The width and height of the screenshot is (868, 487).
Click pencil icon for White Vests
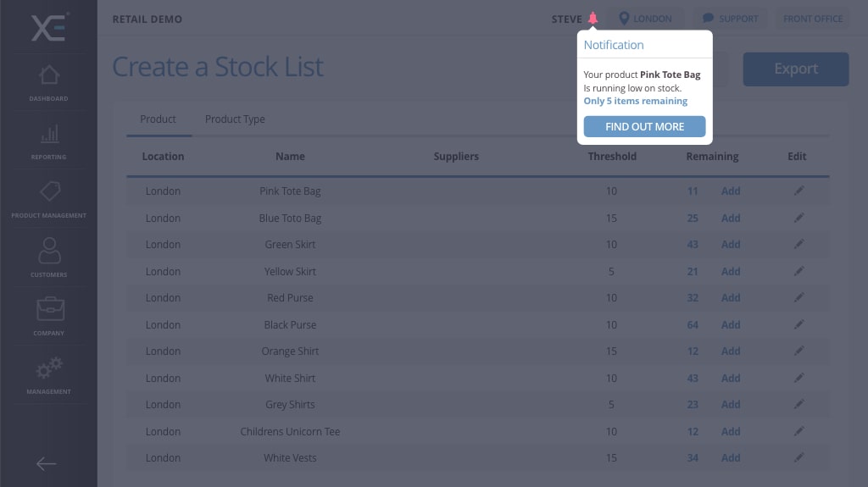coord(798,457)
